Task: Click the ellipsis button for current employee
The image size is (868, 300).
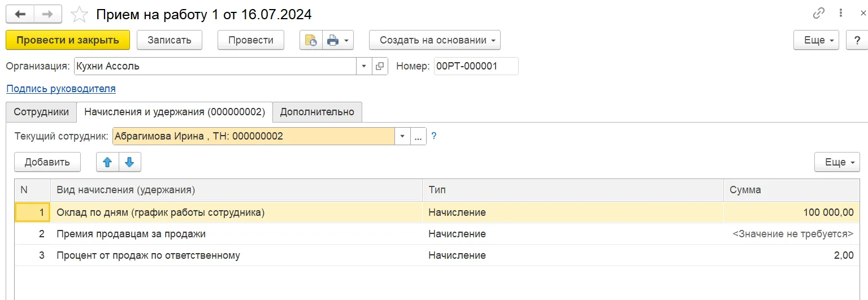Action: (x=418, y=136)
